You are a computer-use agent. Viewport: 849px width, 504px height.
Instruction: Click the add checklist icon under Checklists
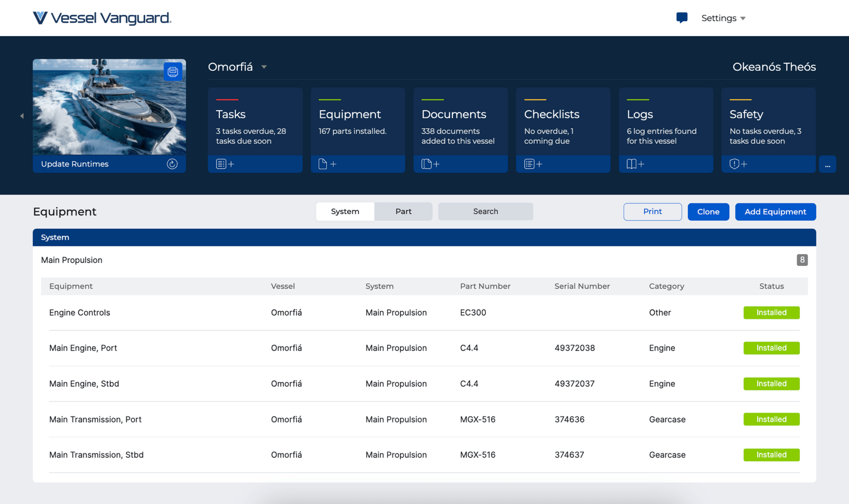(532, 164)
